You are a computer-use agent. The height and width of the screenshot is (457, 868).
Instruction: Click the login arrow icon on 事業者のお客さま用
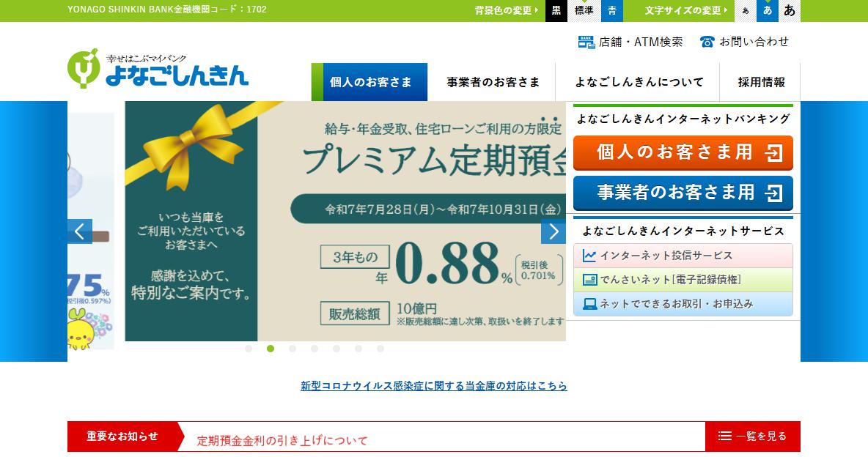pos(773,193)
